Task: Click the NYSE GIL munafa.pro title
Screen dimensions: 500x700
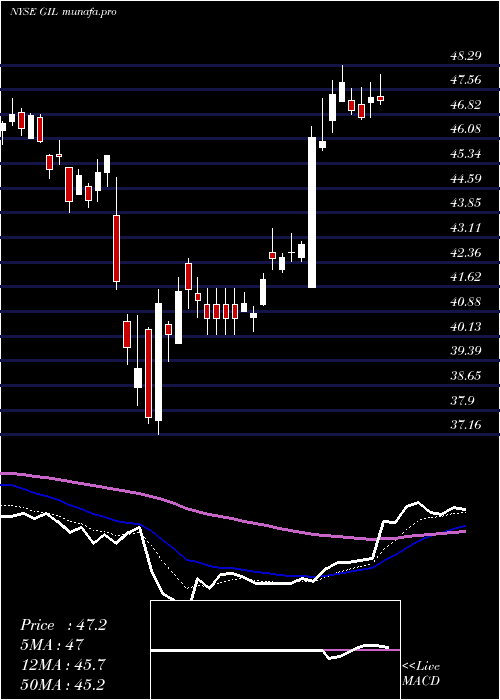Action: pos(63,12)
